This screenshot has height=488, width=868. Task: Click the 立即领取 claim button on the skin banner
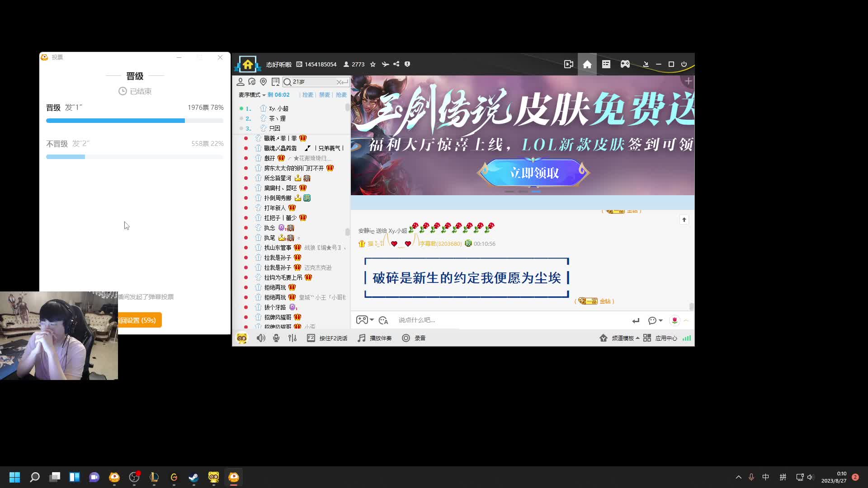[533, 173]
